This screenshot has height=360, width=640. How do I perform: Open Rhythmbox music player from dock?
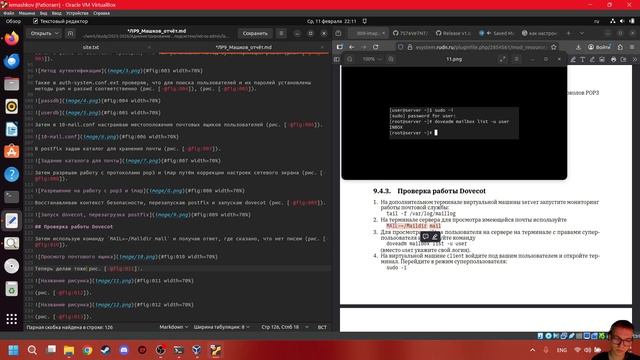point(11,107)
